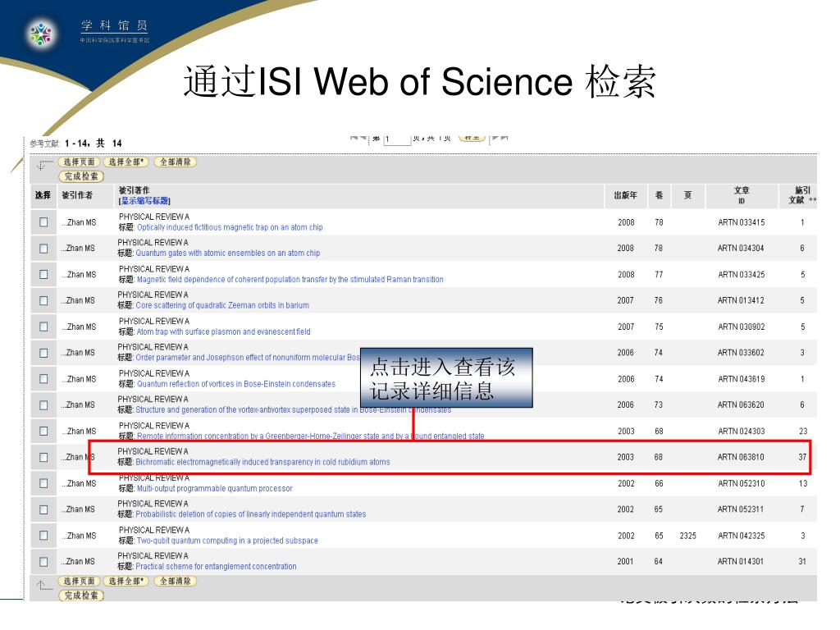Check the box for Practical scheme for entanglement concentration
This screenshot has height=630, width=840.
tap(44, 562)
